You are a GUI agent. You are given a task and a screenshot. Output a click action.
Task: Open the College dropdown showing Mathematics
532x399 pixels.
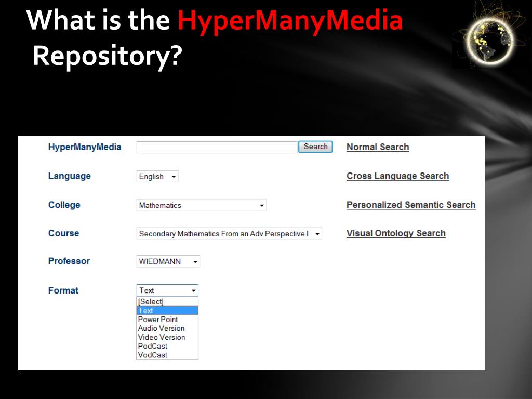pyautogui.click(x=202, y=205)
